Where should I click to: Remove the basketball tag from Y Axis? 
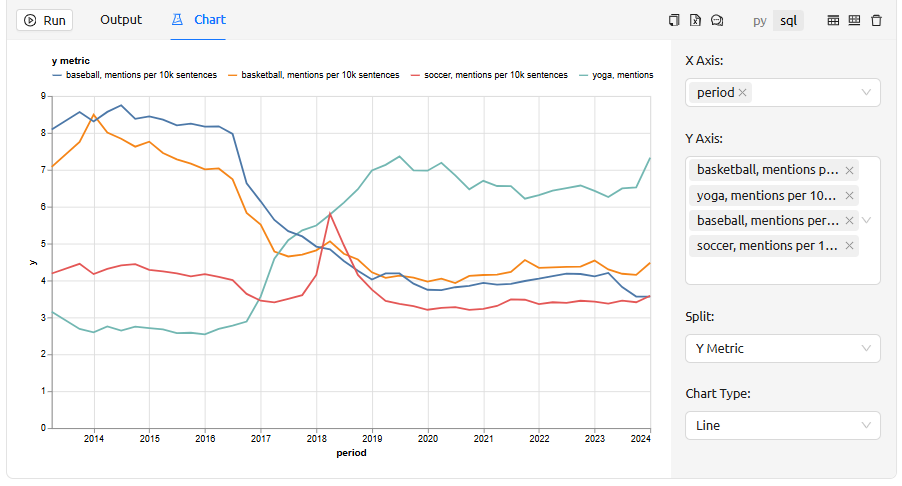pos(849,170)
